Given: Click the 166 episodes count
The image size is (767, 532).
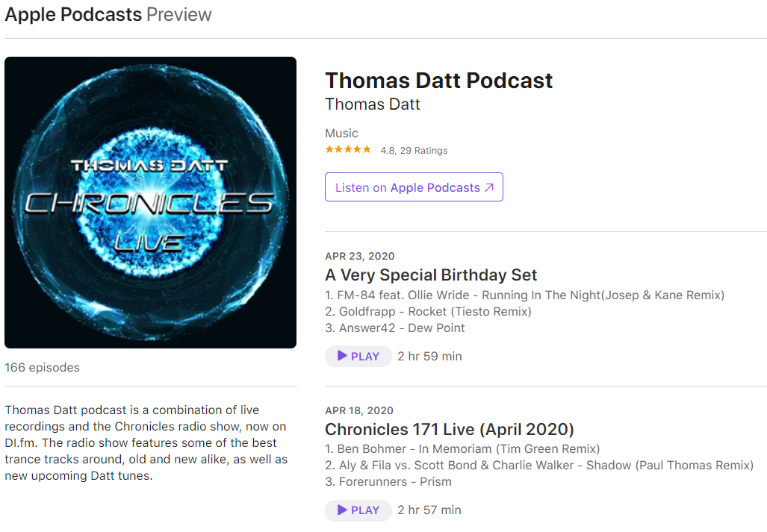Looking at the screenshot, I should 42,367.
